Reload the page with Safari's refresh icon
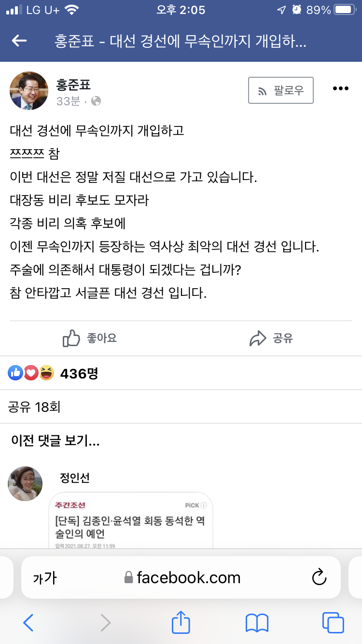This screenshot has width=362, height=644. coord(320,577)
